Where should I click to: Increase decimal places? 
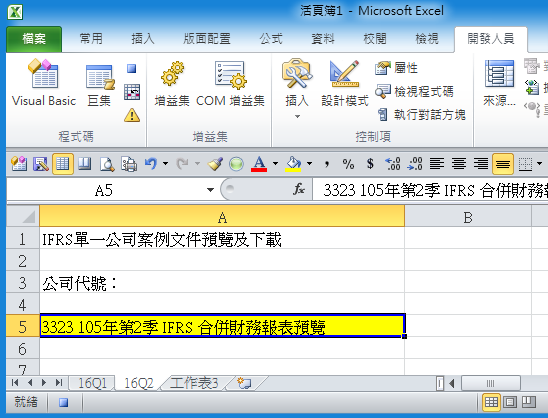[x=392, y=164]
